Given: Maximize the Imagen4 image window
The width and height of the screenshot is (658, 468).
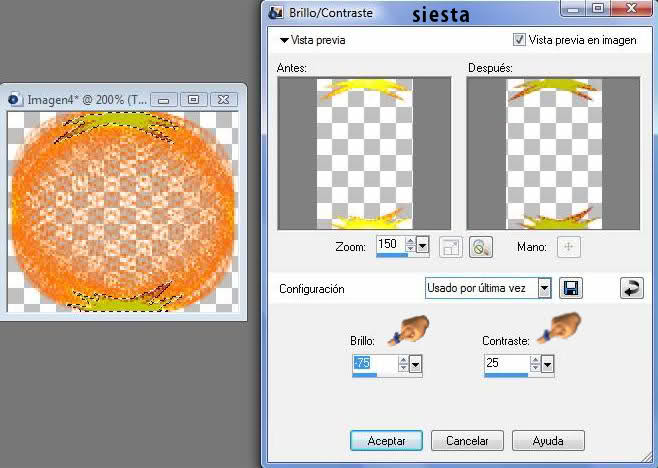Looking at the screenshot, I should click(x=193, y=100).
